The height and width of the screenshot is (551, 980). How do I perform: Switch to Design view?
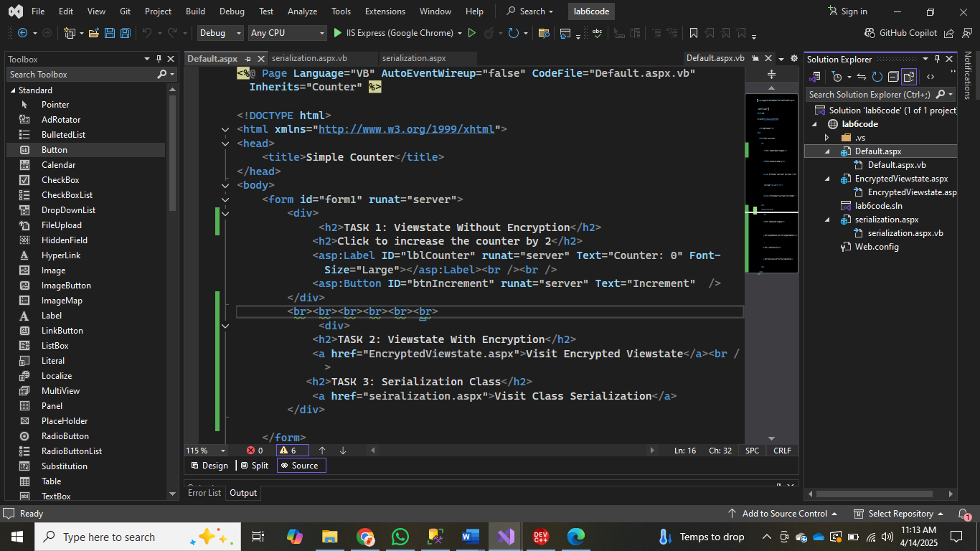(x=209, y=466)
